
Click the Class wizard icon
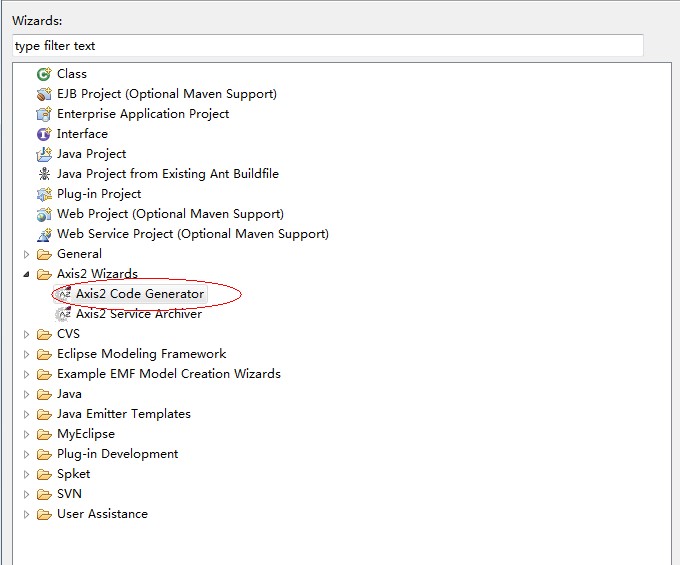click(44, 74)
